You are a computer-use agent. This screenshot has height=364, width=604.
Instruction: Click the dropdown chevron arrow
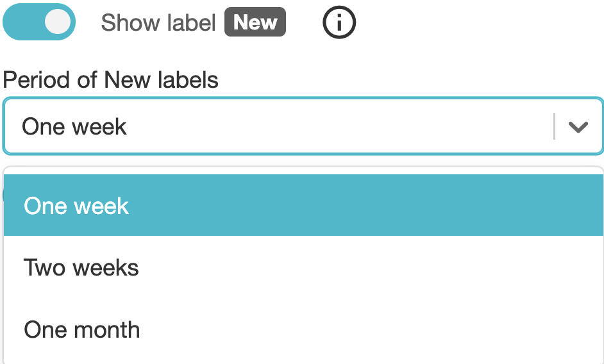pos(578,127)
